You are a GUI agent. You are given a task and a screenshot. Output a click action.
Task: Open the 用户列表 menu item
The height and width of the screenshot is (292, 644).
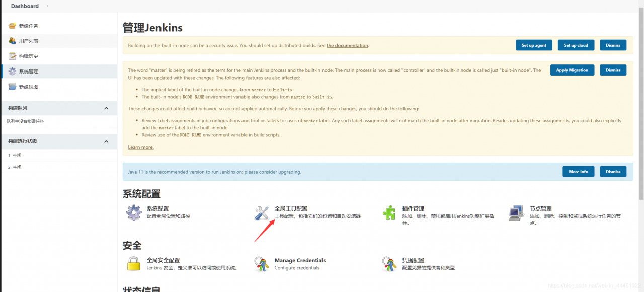(x=29, y=41)
